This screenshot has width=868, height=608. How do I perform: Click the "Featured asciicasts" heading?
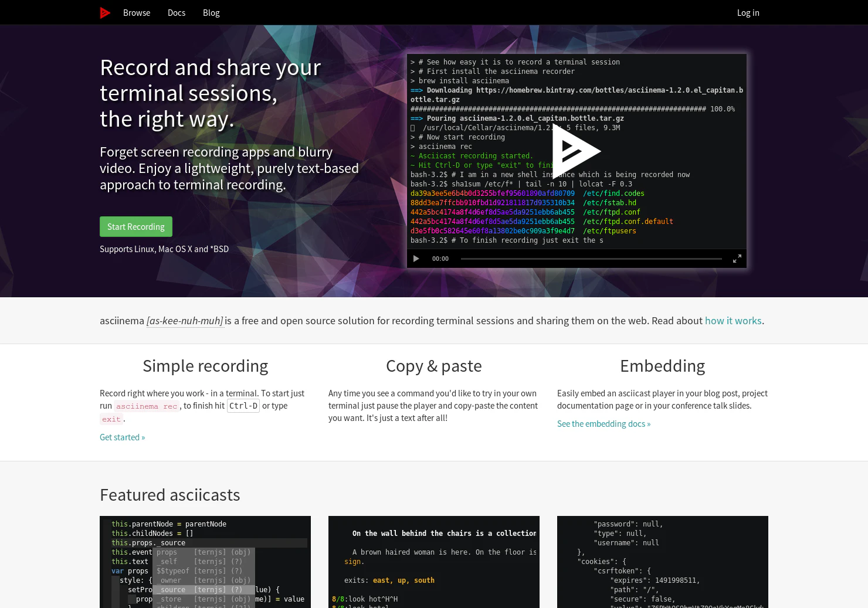170,495
